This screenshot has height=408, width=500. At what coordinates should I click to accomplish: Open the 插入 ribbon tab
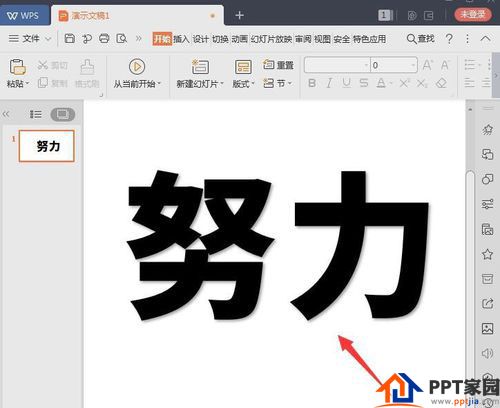point(181,39)
